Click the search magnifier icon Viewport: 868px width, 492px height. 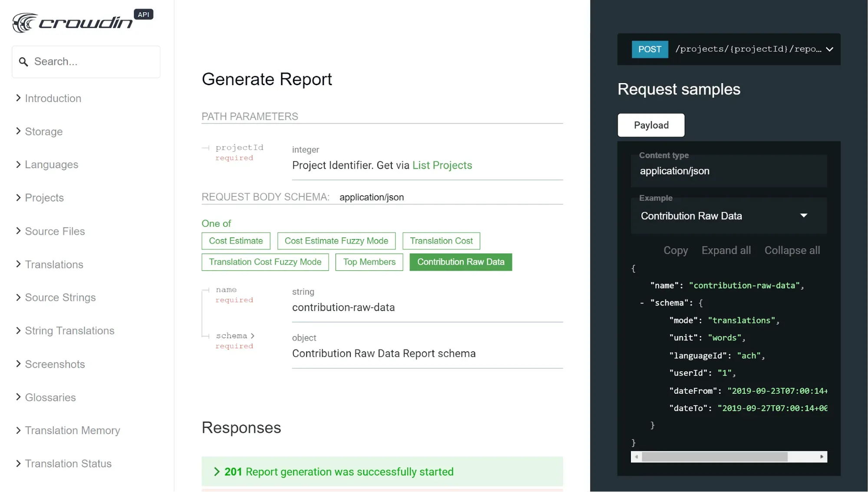[23, 62]
